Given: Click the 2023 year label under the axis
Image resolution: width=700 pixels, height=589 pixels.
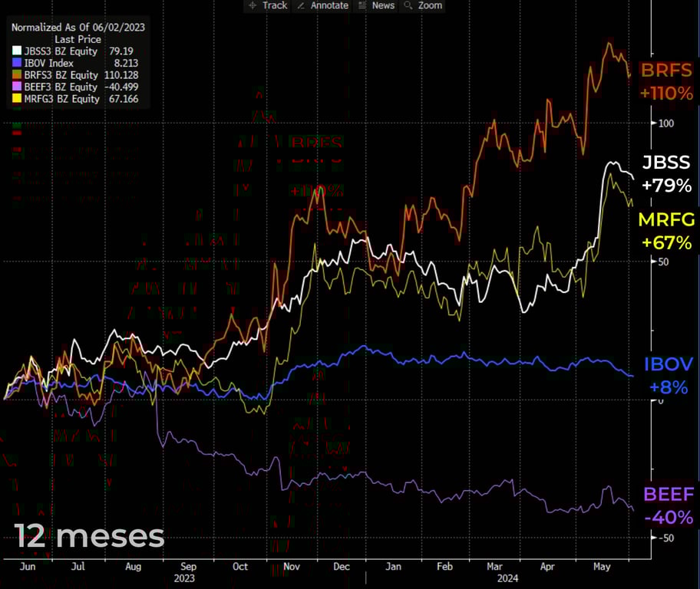Looking at the screenshot, I should [184, 579].
